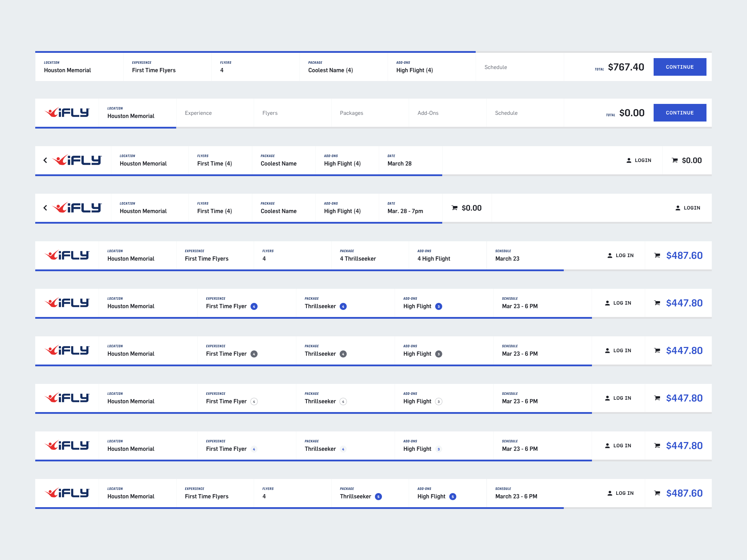Select inactive Flyers step in $0.00 total header
This screenshot has width=747, height=560.
click(292, 113)
